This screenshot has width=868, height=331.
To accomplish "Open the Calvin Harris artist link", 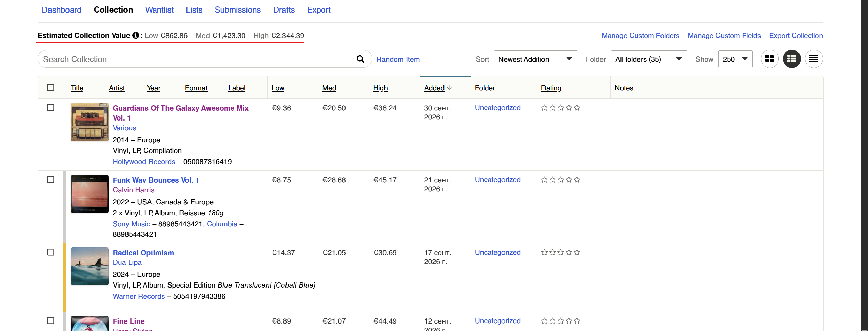I will [133, 190].
